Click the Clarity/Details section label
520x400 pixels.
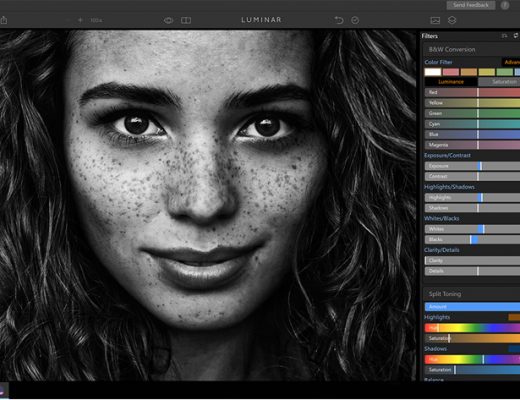tap(442, 250)
